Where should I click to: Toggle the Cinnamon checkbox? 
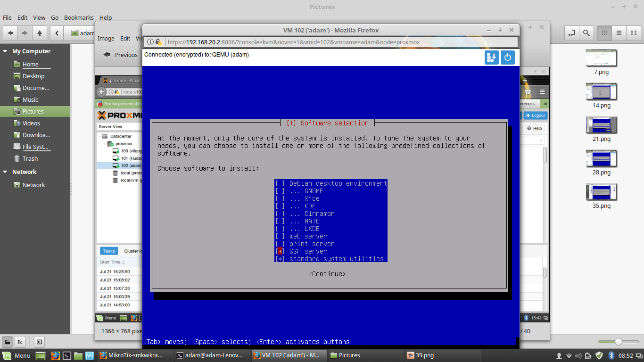280,214
